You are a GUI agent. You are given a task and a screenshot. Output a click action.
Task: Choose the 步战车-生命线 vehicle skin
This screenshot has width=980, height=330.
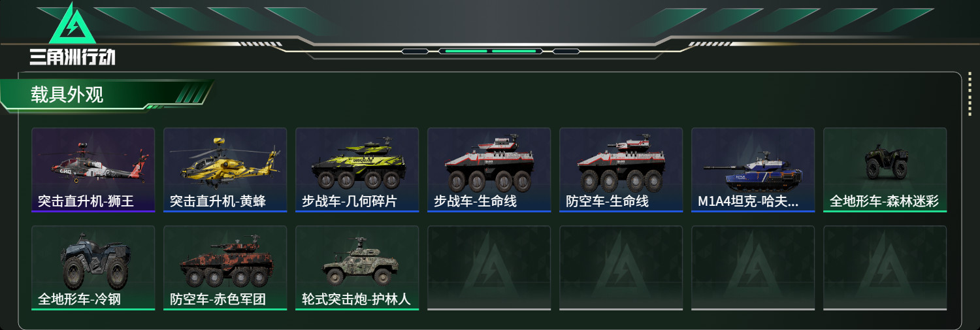point(489,170)
